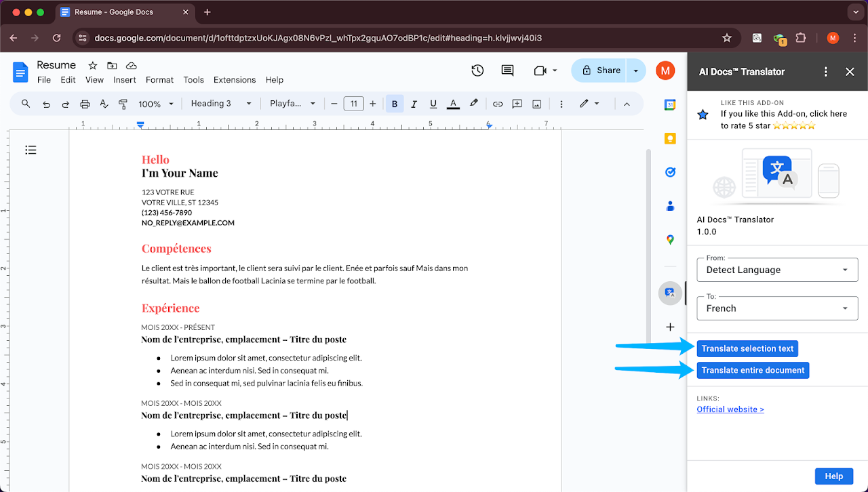
Task: Open more toolbar options menu
Action: click(561, 104)
